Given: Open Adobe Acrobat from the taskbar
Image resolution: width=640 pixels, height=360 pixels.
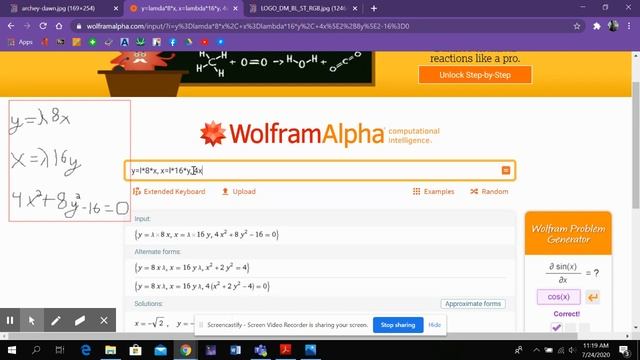Looking at the screenshot, I should click(285, 350).
